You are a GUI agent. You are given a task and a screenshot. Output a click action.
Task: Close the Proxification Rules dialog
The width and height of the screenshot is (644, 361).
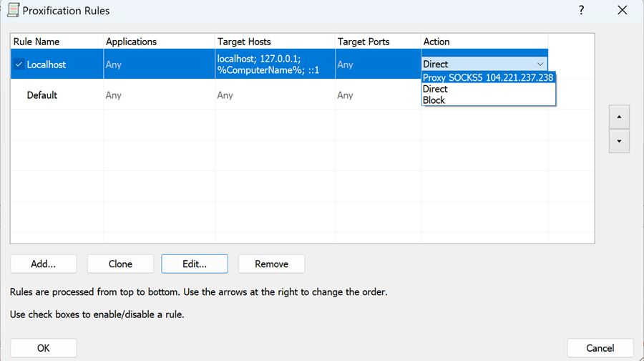coord(623,10)
